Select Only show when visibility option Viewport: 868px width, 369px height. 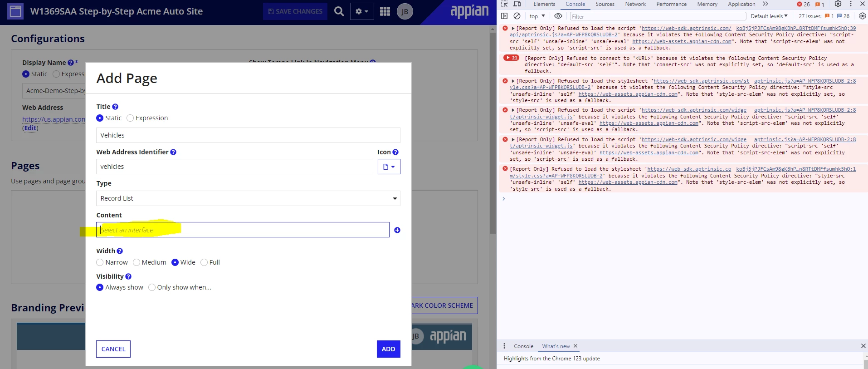click(x=152, y=287)
